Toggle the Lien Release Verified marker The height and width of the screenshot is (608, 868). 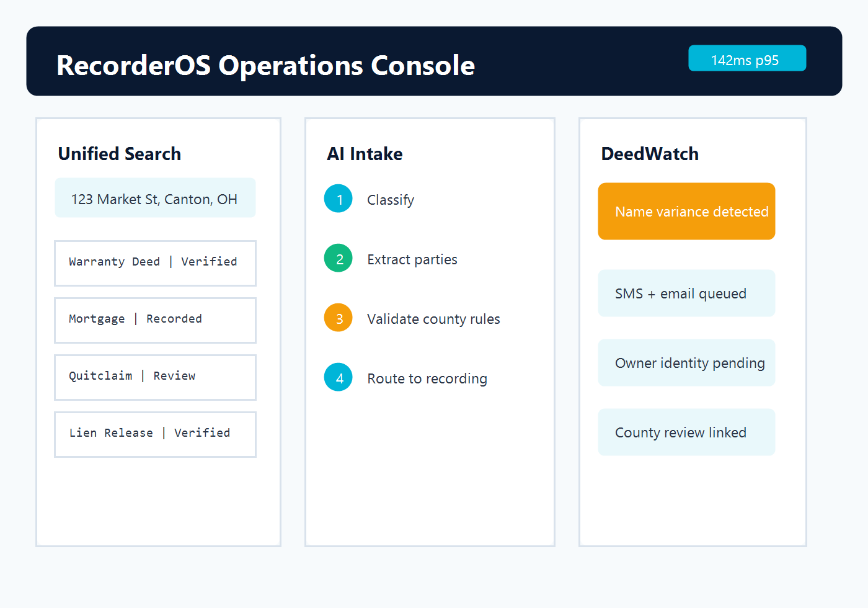point(155,434)
